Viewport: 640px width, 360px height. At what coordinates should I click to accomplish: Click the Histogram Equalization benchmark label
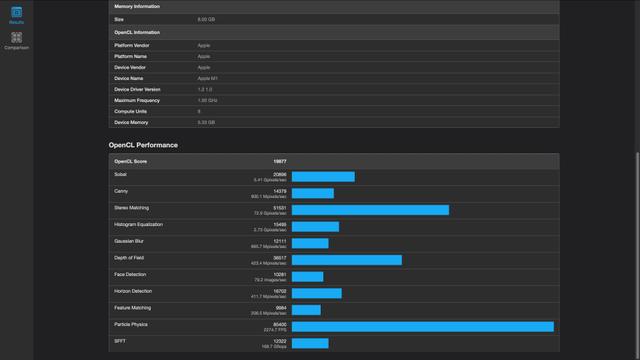138,224
